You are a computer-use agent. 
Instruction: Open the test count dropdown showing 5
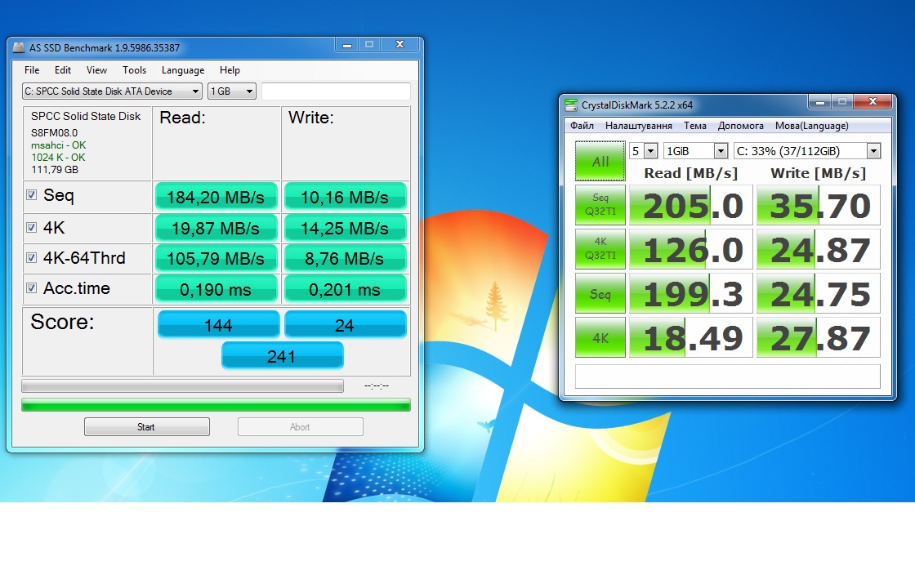[x=644, y=151]
